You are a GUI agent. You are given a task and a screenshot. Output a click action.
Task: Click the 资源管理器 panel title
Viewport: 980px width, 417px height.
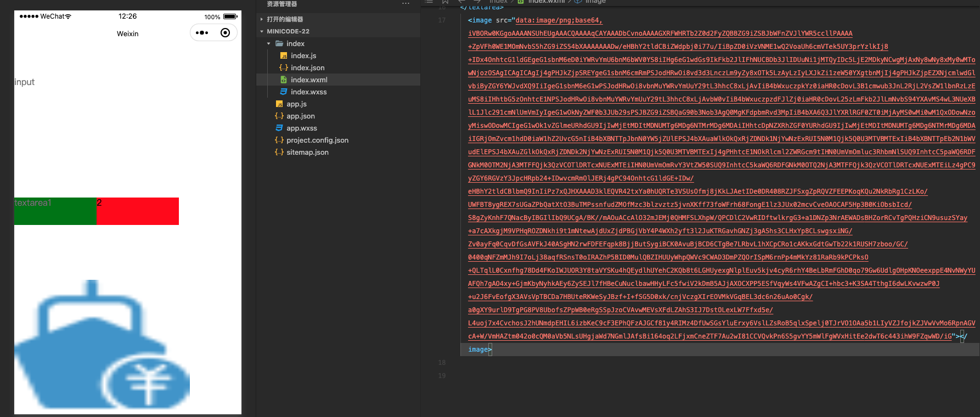coord(282,4)
